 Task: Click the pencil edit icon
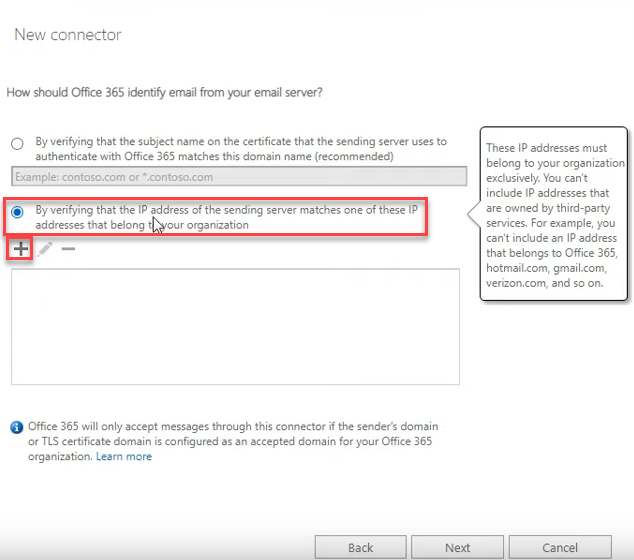[x=45, y=249]
